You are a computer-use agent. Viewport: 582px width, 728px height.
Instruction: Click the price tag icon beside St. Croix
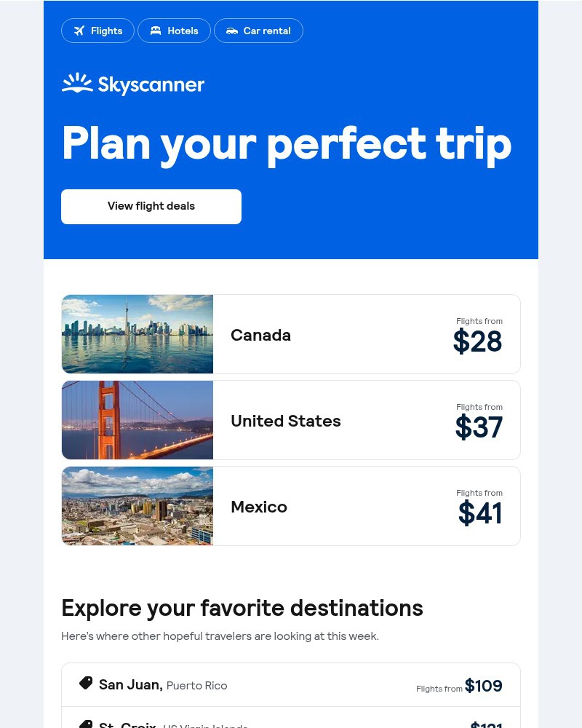coord(86,724)
